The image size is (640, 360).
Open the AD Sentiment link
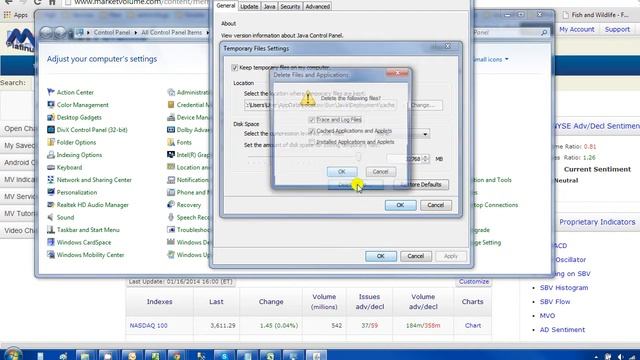(x=562, y=329)
